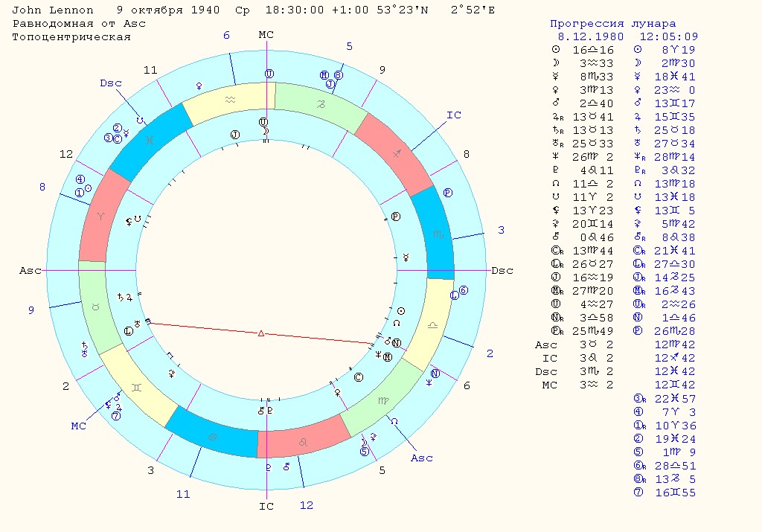
Task: Select the black IC label below the chart
Action: pos(266,506)
